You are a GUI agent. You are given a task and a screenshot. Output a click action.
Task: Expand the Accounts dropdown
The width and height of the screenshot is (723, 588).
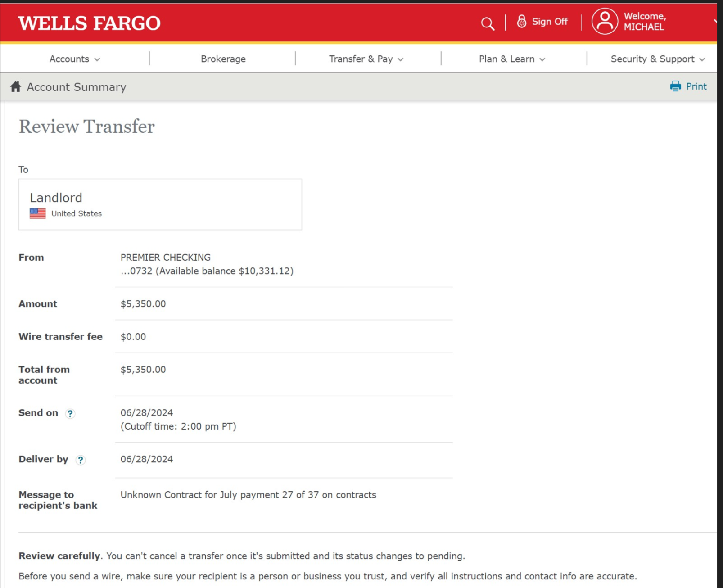(x=75, y=59)
